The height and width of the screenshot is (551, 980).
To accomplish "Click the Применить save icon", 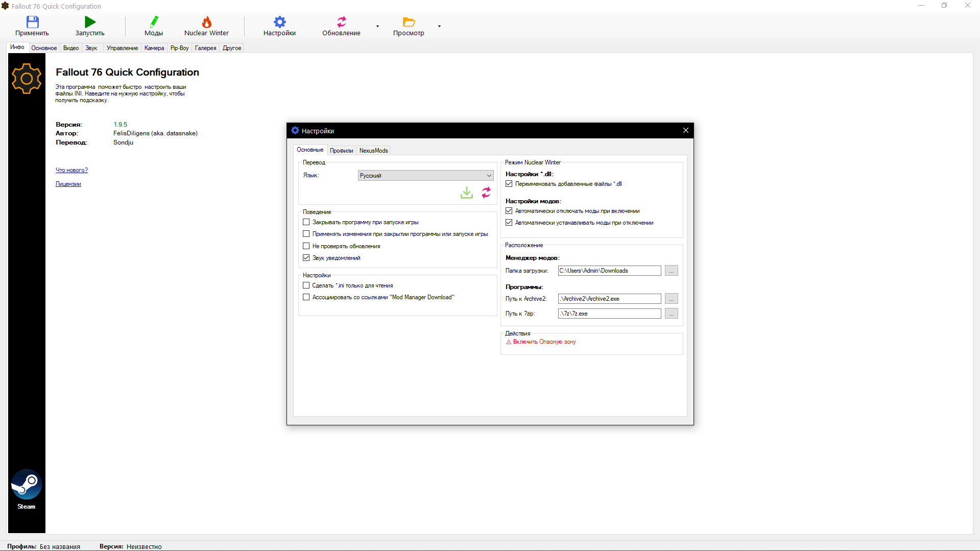I will coord(32,22).
